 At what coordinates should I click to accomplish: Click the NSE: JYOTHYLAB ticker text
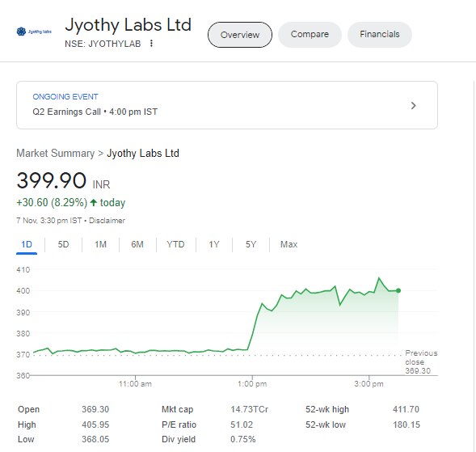tap(103, 44)
